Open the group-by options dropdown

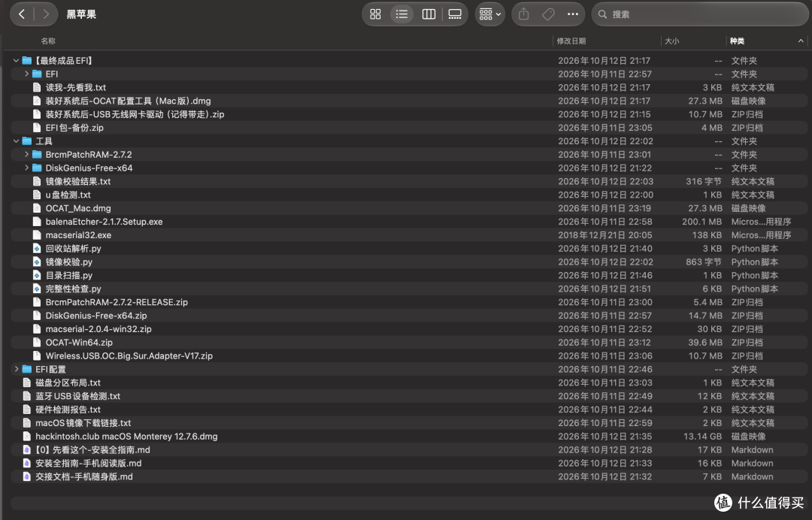pyautogui.click(x=490, y=14)
